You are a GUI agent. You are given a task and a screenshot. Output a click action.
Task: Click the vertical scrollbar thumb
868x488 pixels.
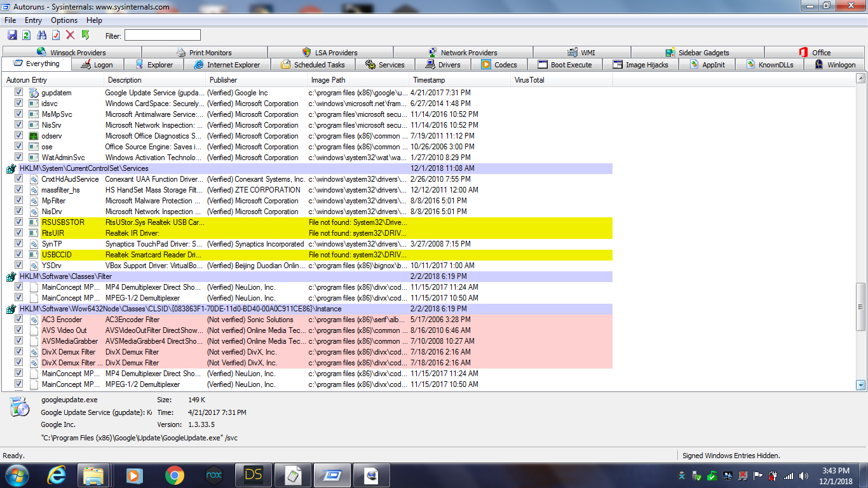pyautogui.click(x=861, y=307)
